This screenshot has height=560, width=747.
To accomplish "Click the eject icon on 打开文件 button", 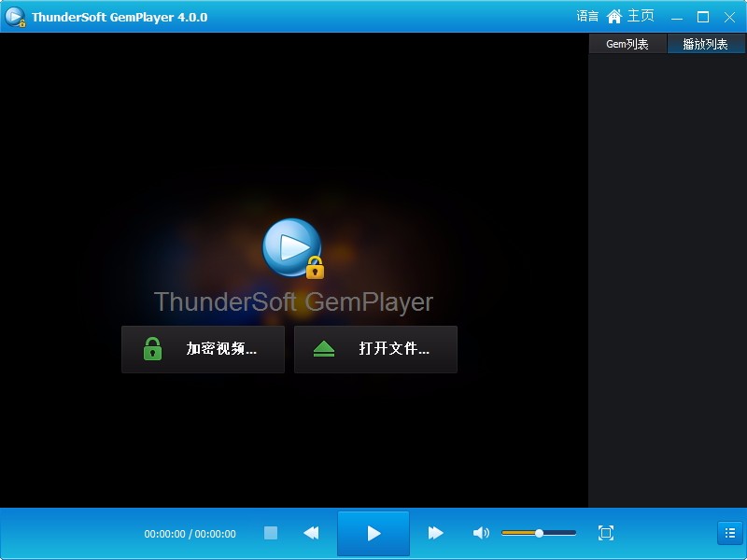I will (322, 349).
